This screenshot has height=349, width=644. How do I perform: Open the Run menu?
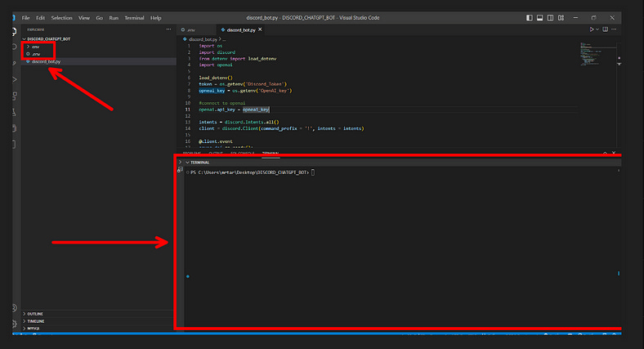pos(114,18)
